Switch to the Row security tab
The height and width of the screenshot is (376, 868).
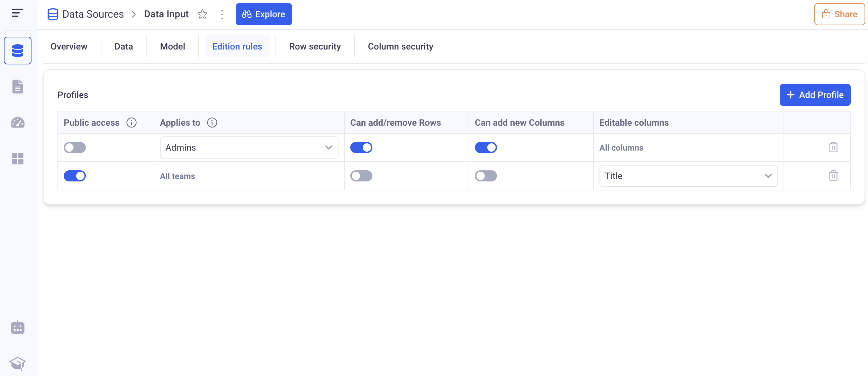point(315,46)
